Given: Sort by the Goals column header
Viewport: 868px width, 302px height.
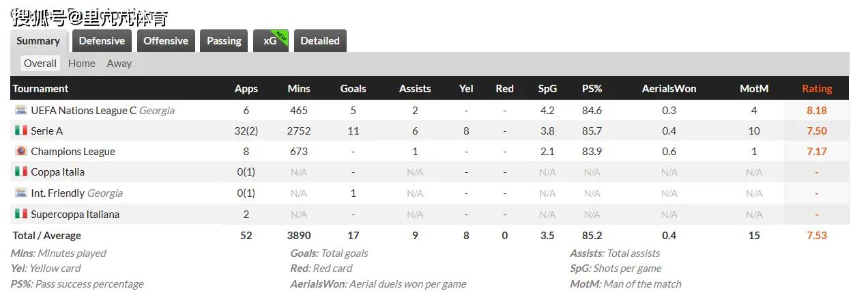Looking at the screenshot, I should tap(353, 89).
